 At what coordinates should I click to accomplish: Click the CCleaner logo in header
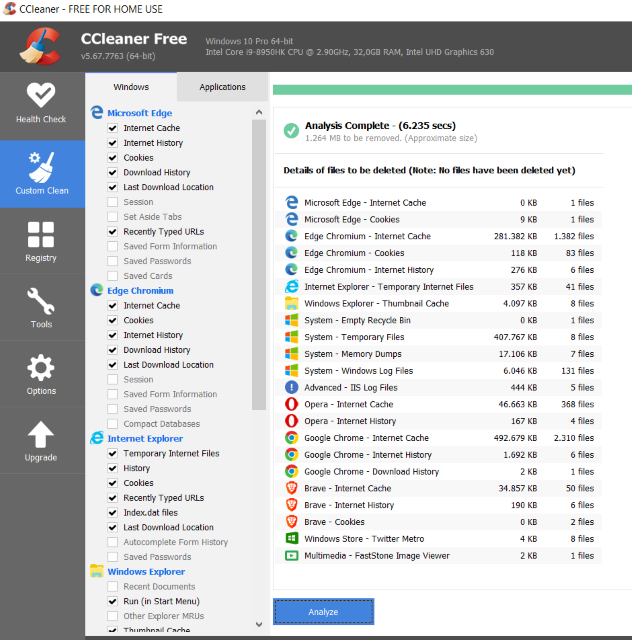click(40, 46)
